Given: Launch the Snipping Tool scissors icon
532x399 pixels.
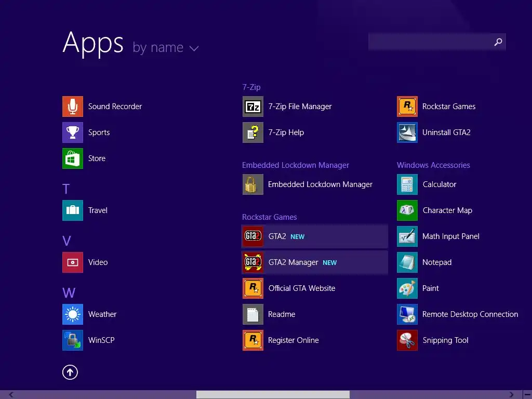Looking at the screenshot, I should 407,340.
